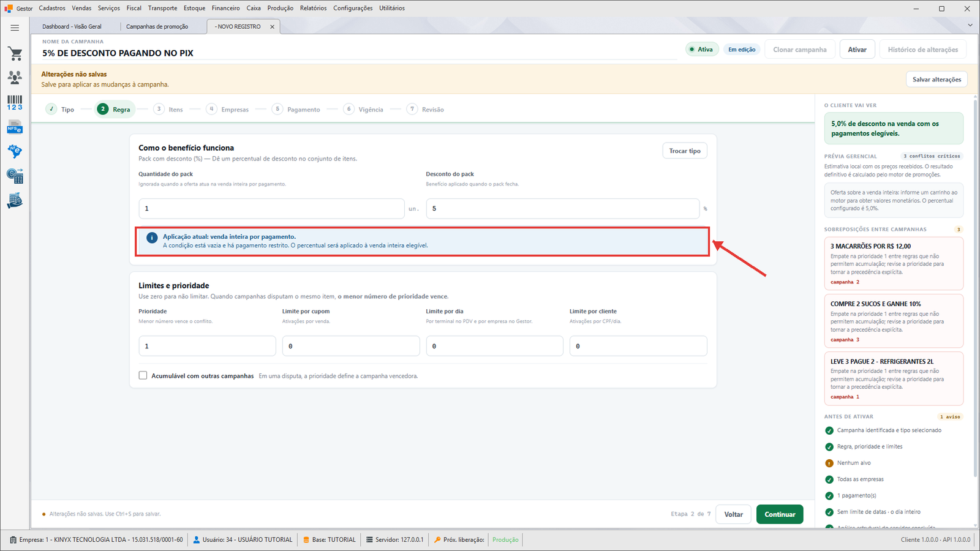Click the Salvar alterações button
The width and height of the screenshot is (980, 551).
937,80
